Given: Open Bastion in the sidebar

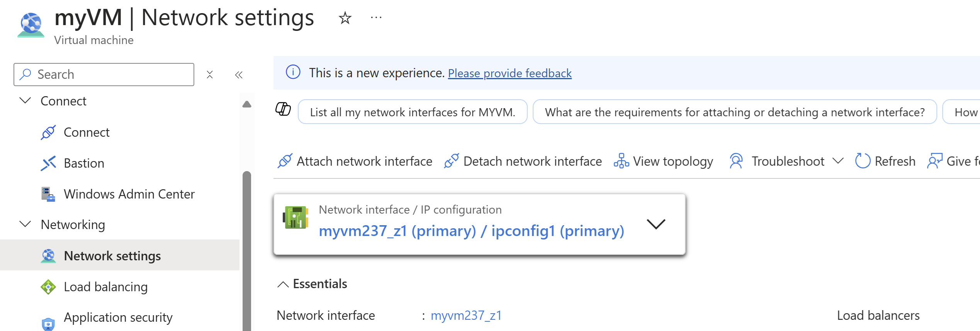Looking at the screenshot, I should (84, 163).
